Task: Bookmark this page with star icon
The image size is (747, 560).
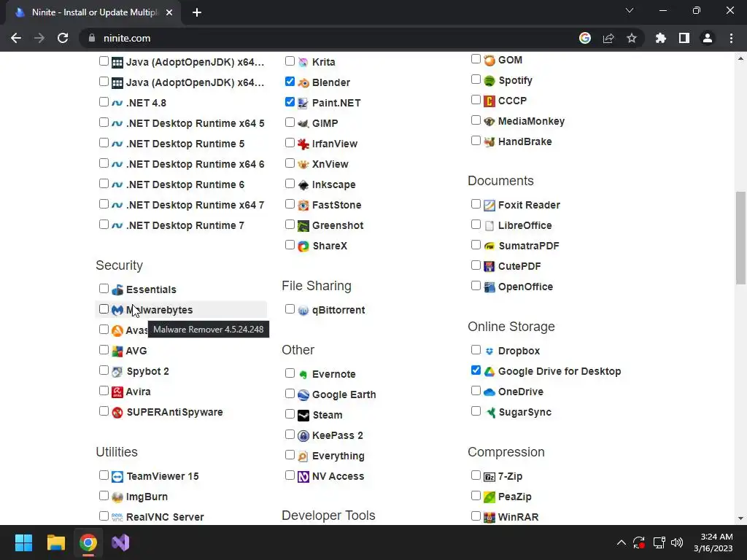Action: click(632, 38)
